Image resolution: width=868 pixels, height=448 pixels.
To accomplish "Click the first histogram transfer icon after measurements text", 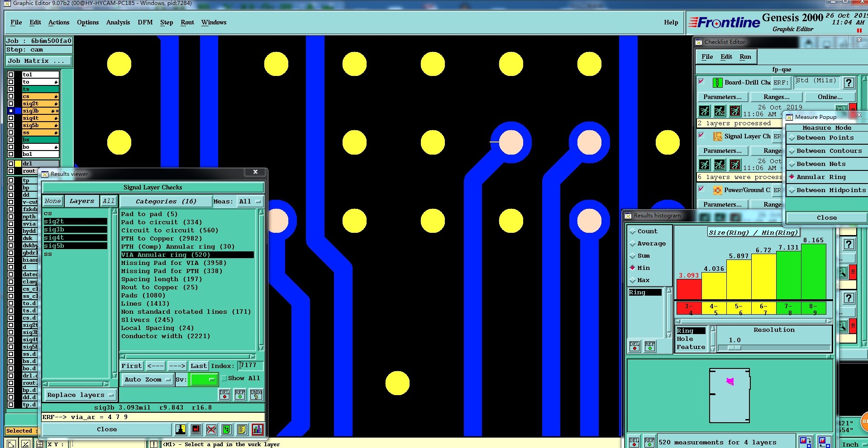I will [805, 442].
